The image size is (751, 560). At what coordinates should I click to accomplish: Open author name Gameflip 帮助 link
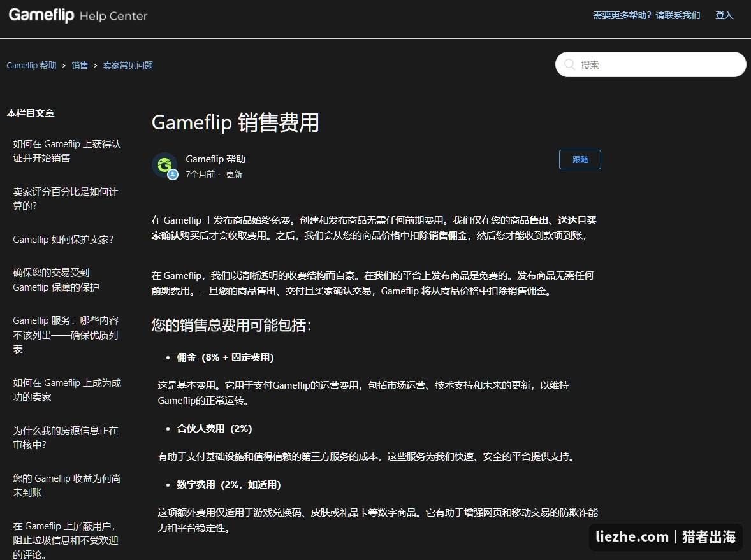pos(215,159)
